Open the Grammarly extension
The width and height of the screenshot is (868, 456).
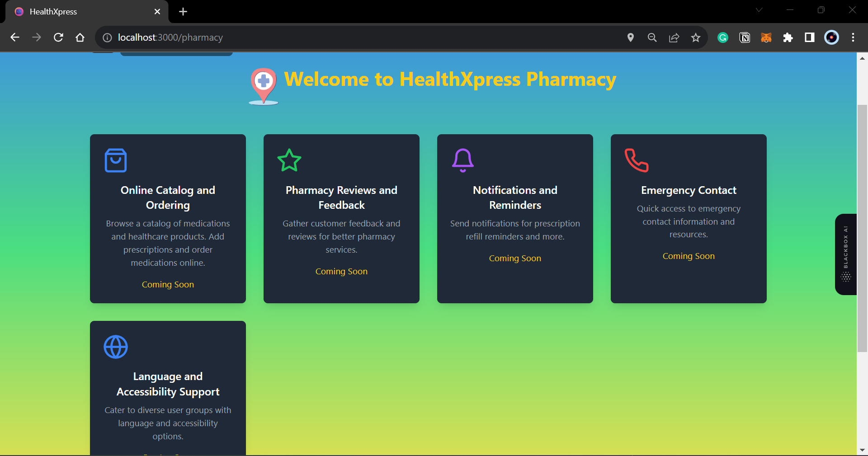coord(723,38)
